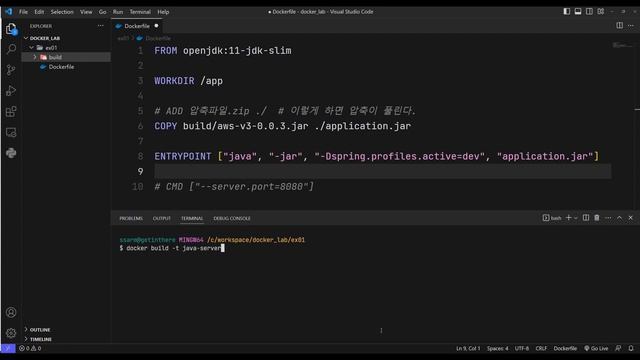
Task: Open the File menu
Action: click(x=23, y=12)
